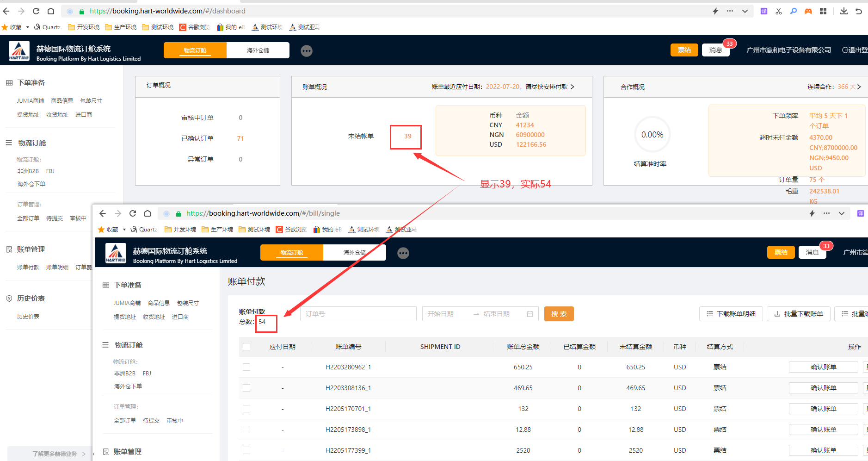The image size is (868, 461).
Task: Click the download icon in top browser toolbar
Action: [x=843, y=11]
